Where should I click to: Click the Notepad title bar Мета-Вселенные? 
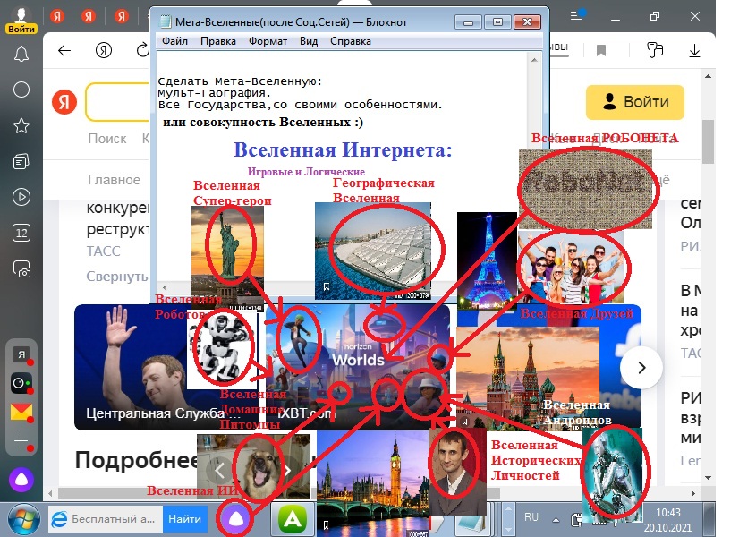point(291,22)
